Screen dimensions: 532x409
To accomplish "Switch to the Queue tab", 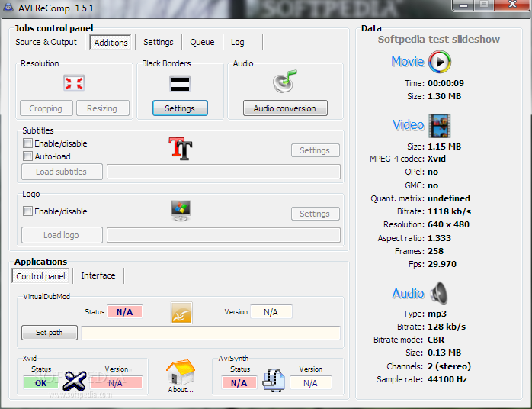I will (202, 42).
